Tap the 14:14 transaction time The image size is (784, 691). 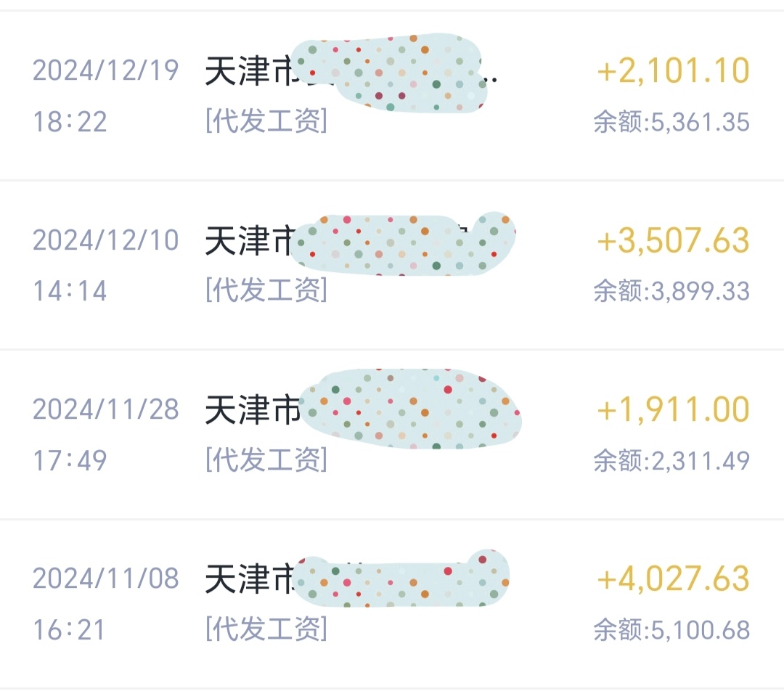[x=70, y=291]
